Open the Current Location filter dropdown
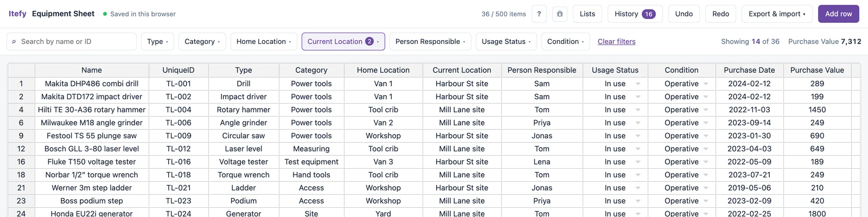 (343, 42)
